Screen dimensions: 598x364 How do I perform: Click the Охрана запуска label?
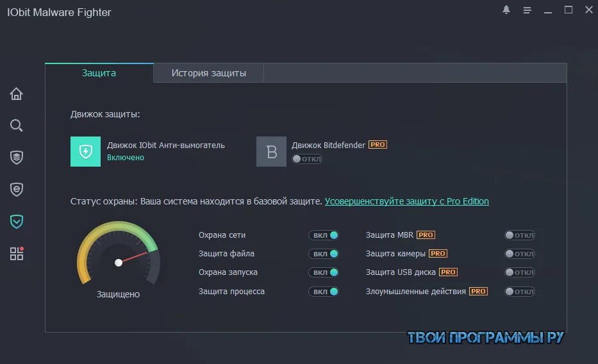tap(228, 272)
